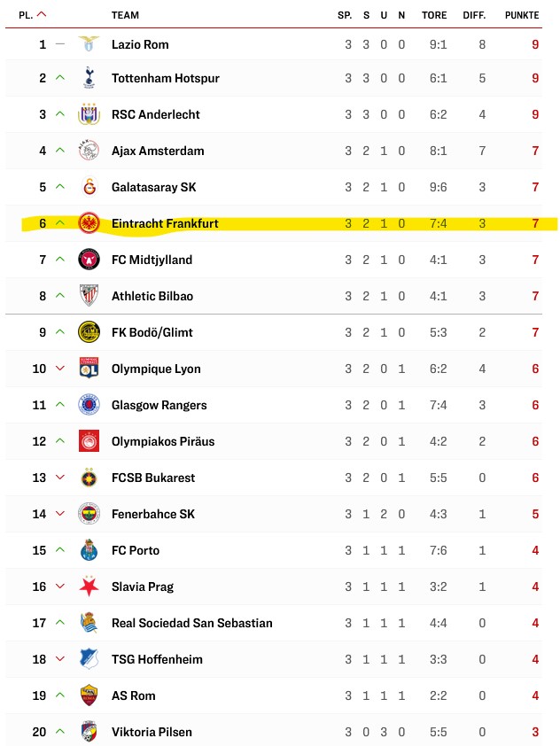Open Real Sociedad San Sebastian team page

pyautogui.click(x=192, y=623)
